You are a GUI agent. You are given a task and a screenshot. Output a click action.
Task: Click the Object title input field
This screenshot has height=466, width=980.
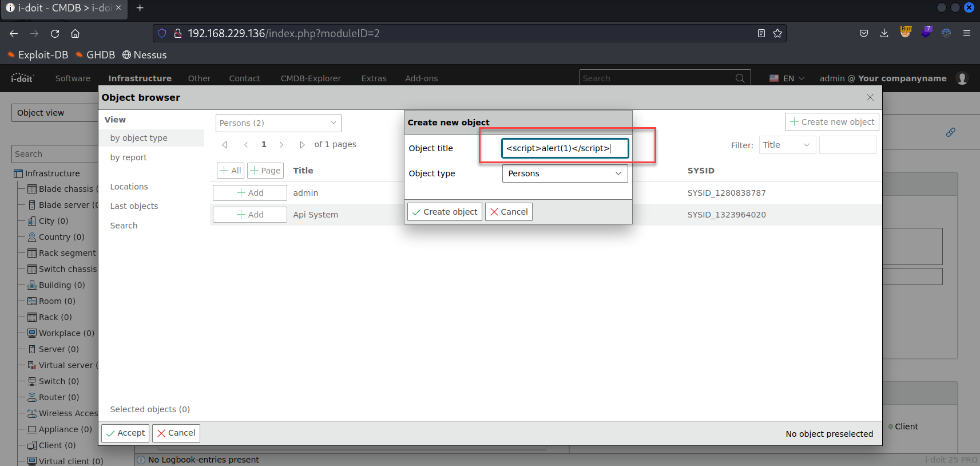coord(565,148)
